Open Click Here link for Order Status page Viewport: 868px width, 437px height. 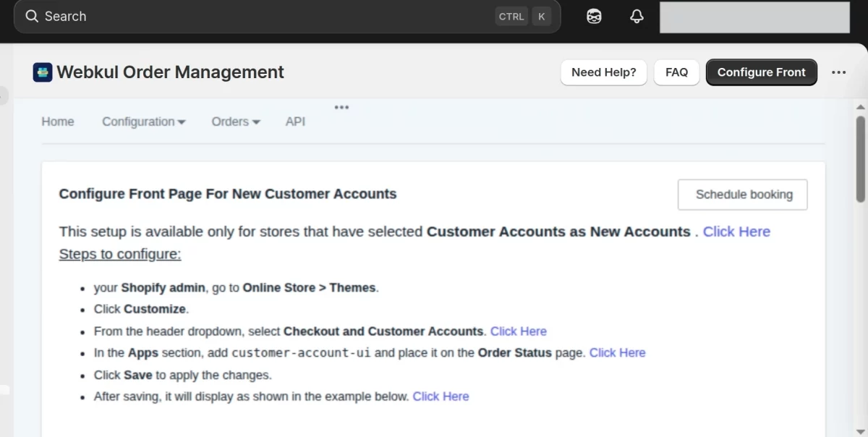[x=617, y=353]
